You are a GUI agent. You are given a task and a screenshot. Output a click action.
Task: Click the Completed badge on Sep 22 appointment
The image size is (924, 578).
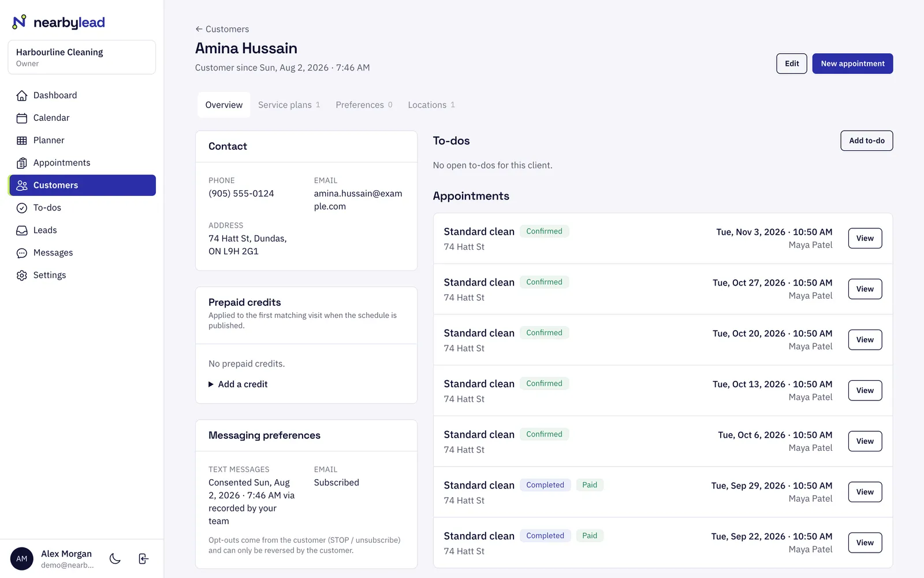tap(545, 536)
